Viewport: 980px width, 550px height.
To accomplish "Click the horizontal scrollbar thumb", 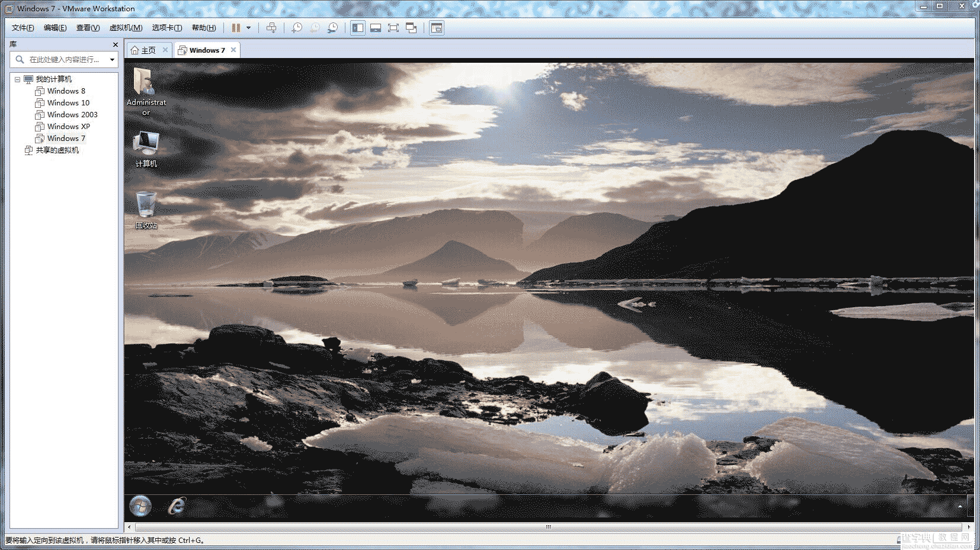I will 548,527.
